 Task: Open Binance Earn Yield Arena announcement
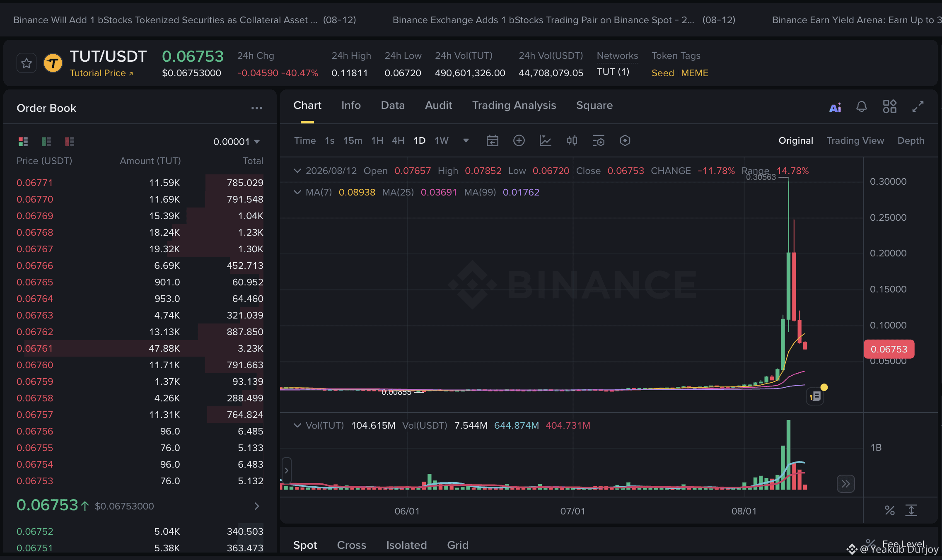[857, 20]
